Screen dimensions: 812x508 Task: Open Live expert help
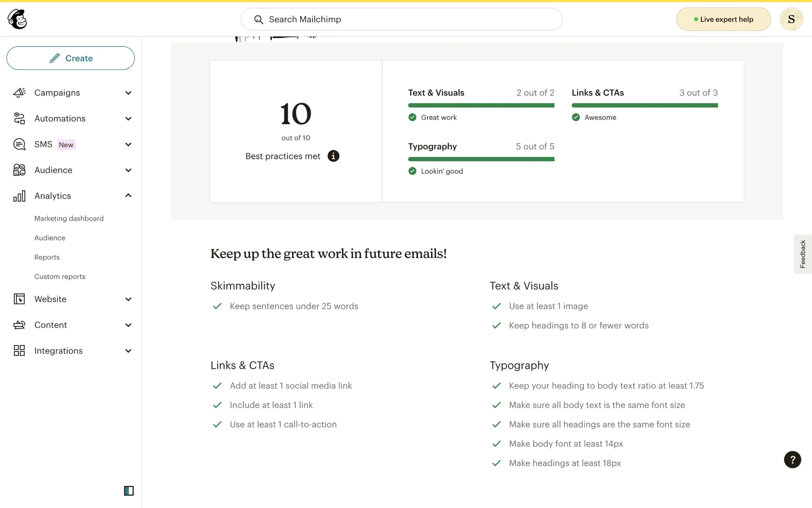pos(723,19)
